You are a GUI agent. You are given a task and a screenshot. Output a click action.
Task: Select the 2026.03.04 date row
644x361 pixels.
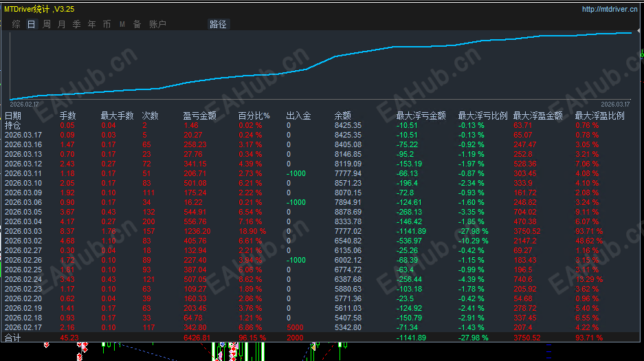[23, 221]
